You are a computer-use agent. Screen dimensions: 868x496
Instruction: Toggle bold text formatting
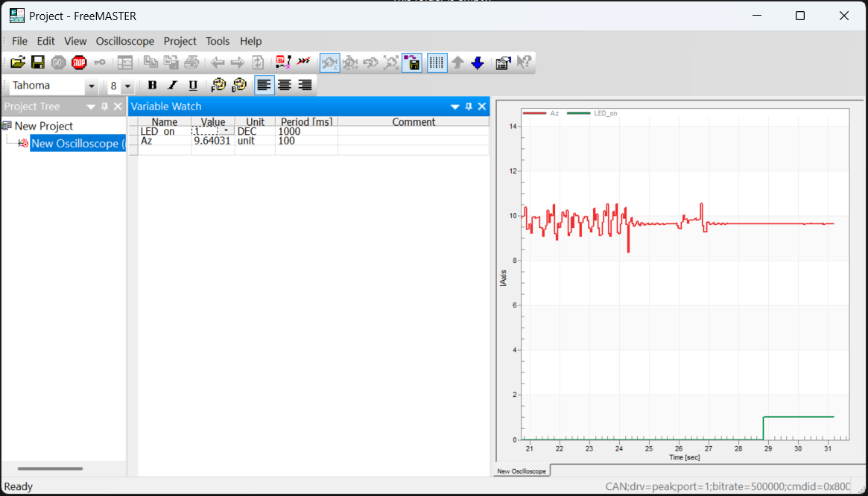152,86
